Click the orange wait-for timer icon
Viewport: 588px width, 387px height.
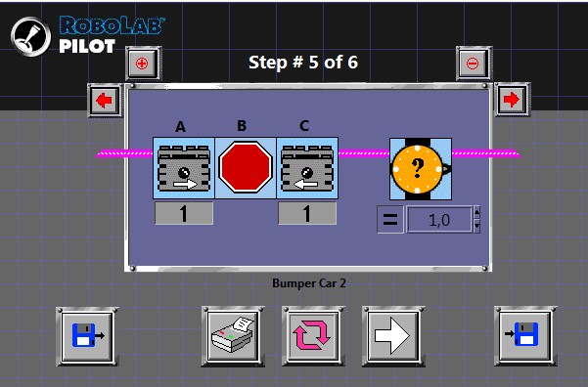pos(421,169)
